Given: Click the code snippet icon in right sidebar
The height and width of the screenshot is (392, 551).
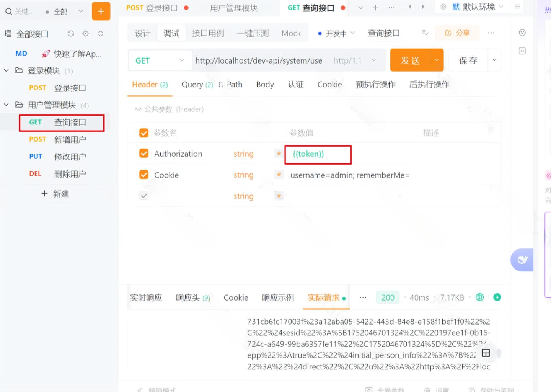Looking at the screenshot, I should coord(522,51).
